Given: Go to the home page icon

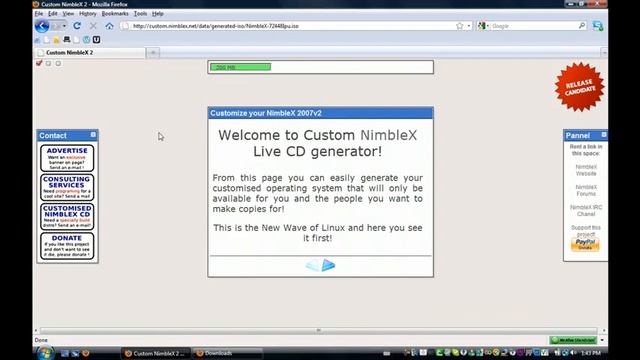Looking at the screenshot, I should (109, 26).
